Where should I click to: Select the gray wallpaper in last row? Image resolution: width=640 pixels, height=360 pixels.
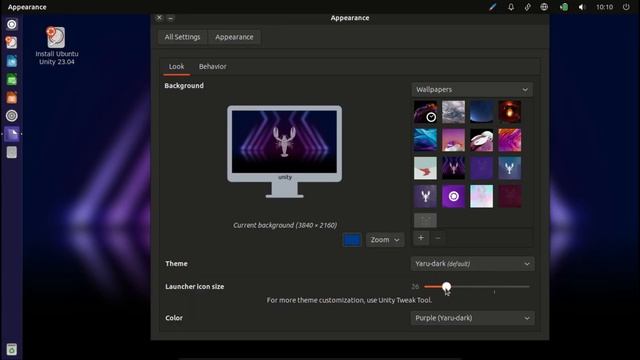click(x=425, y=220)
